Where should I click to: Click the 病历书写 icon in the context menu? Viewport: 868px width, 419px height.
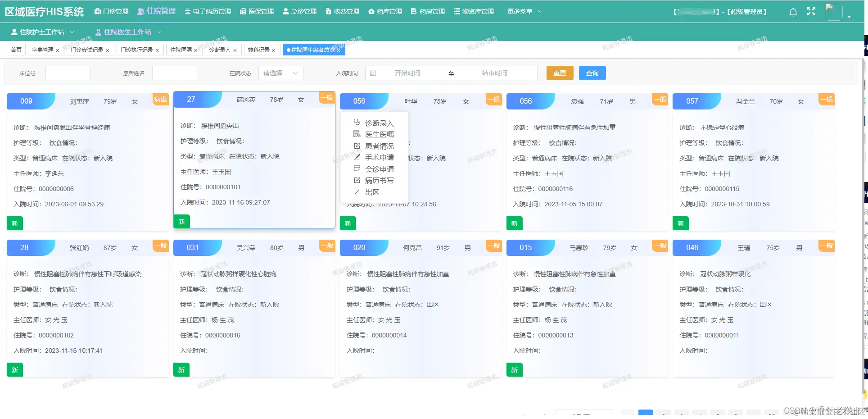tap(356, 180)
